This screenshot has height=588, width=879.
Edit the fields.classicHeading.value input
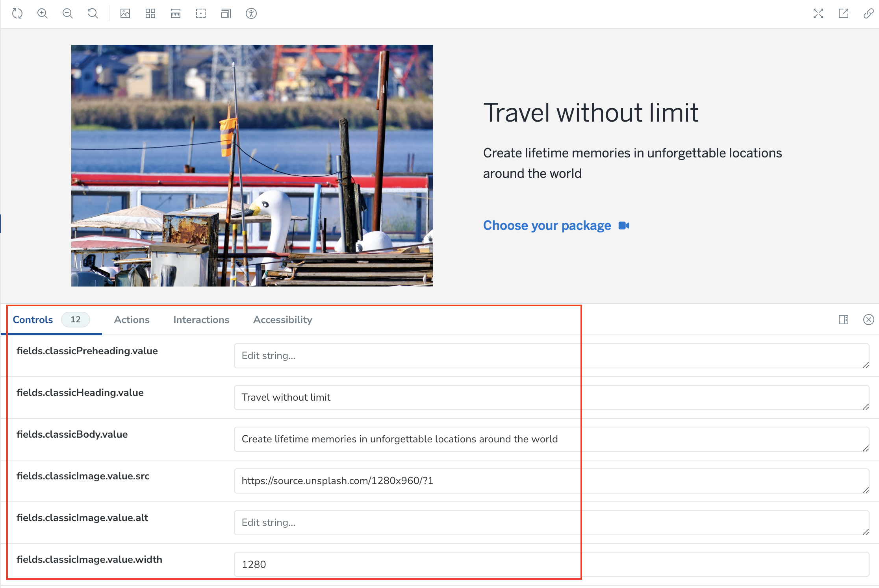click(x=551, y=397)
